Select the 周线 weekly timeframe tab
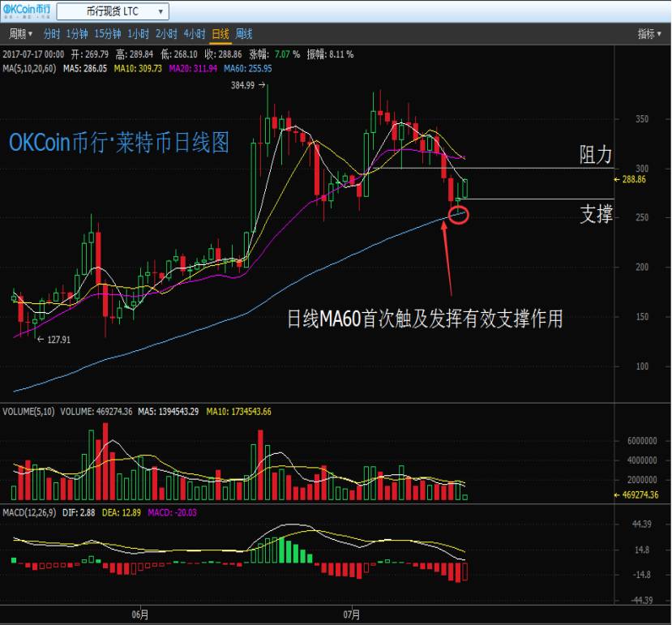Screen dimensions: 672x625 click(244, 34)
